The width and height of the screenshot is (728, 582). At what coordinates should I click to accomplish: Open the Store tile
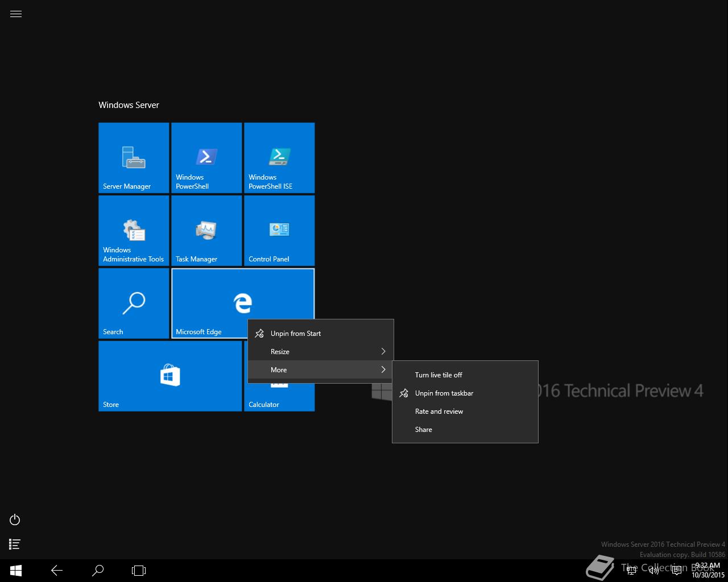point(170,376)
